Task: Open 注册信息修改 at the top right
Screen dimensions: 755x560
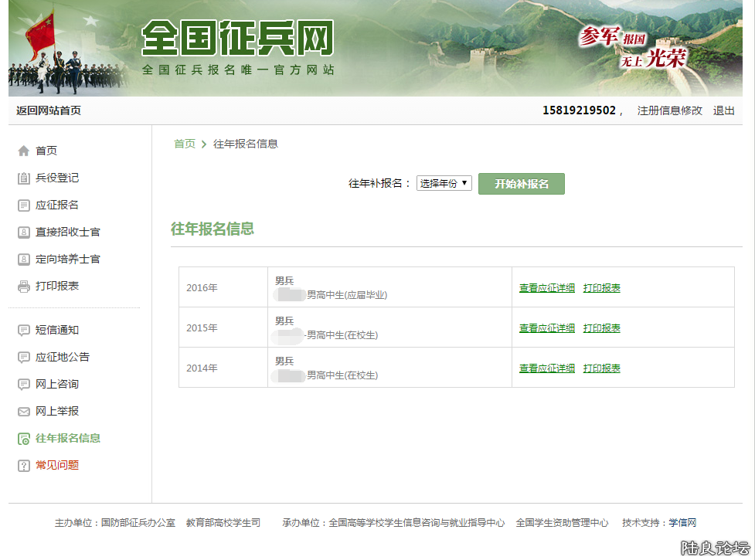Action: click(669, 110)
